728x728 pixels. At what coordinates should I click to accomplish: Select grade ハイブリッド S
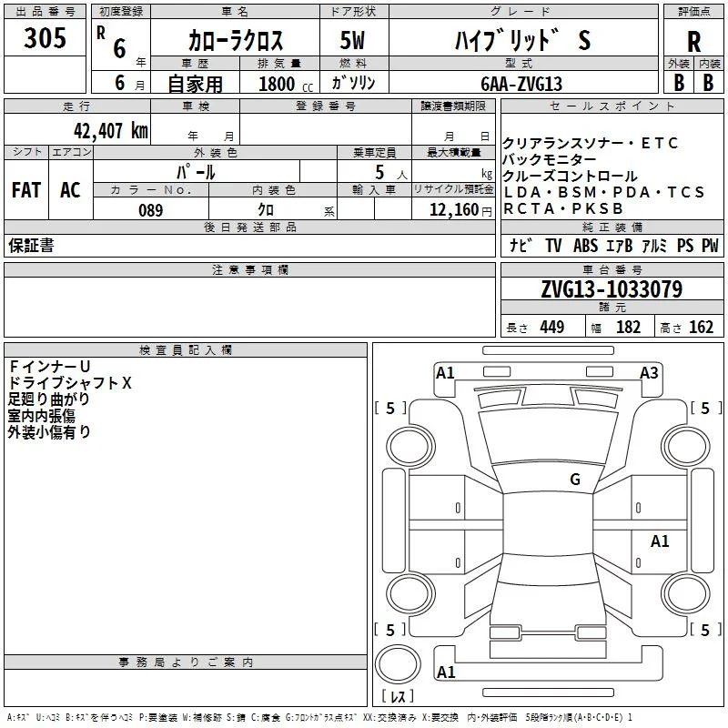[522, 40]
